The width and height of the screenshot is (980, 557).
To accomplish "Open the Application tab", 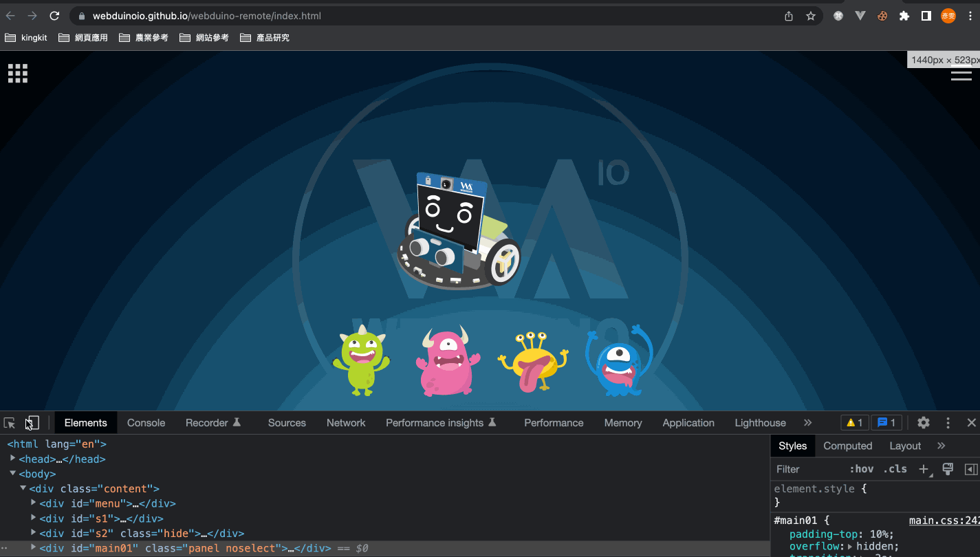I will point(688,423).
